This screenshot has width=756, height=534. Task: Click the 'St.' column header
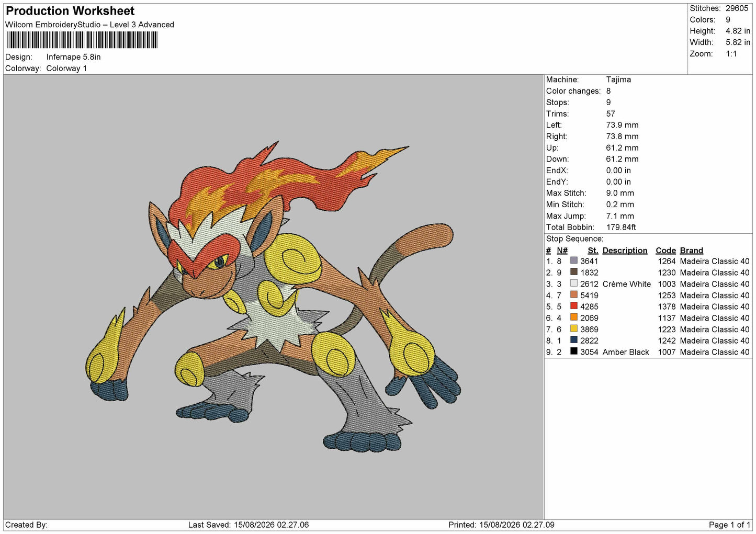click(x=593, y=251)
